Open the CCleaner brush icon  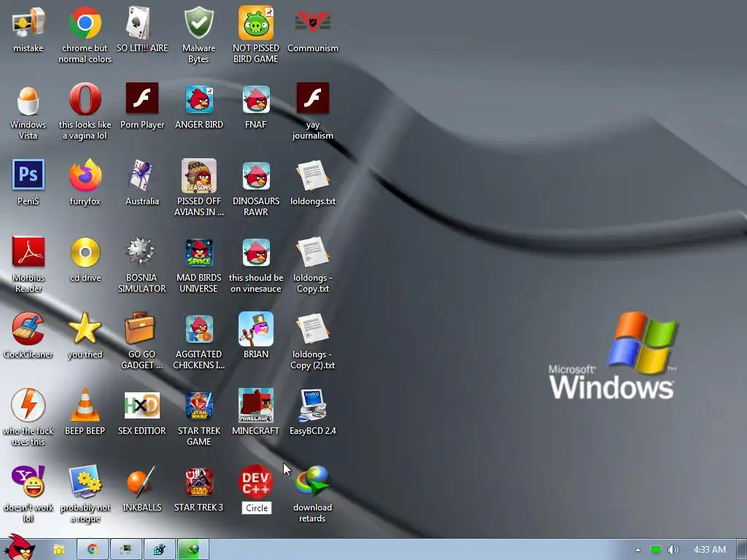(28, 329)
